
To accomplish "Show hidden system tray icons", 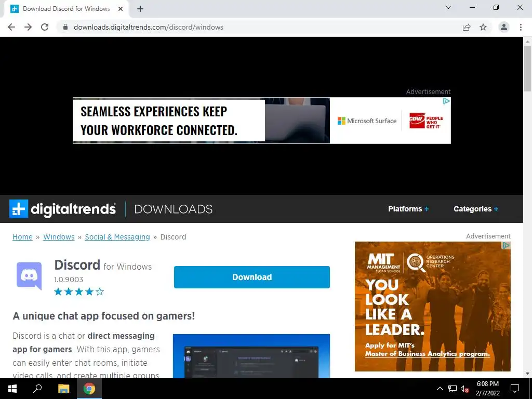I will (440, 389).
